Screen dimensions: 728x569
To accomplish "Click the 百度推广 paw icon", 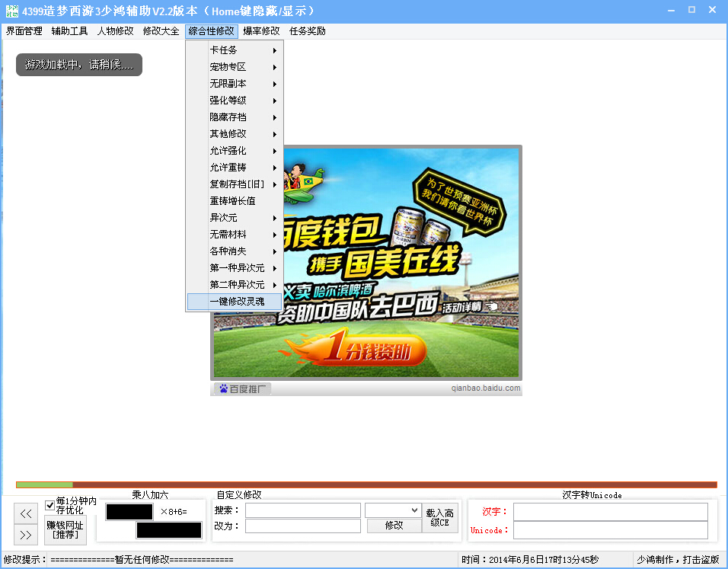I will click(223, 388).
